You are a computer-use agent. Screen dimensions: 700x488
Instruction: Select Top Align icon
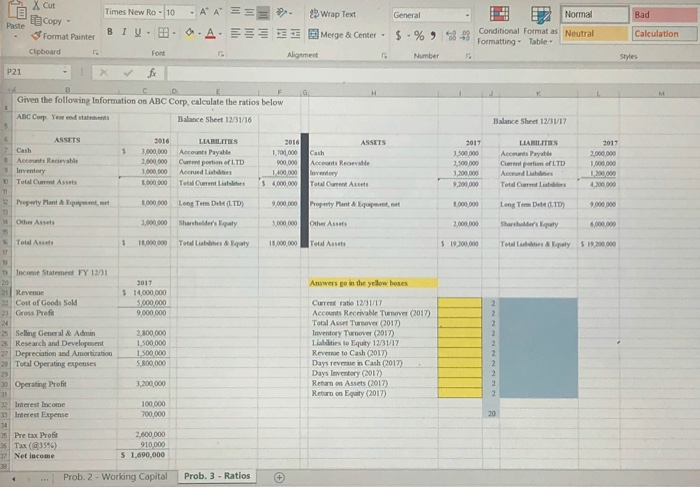coord(235,12)
